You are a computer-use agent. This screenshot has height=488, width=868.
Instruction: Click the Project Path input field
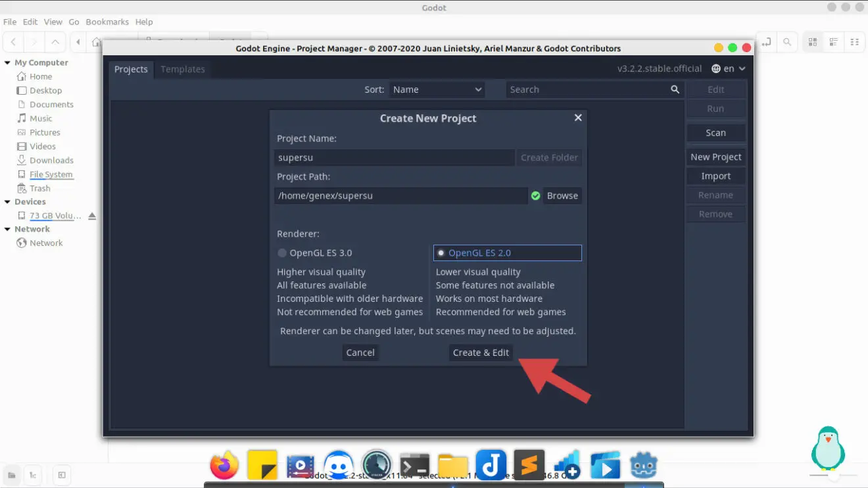[401, 196]
